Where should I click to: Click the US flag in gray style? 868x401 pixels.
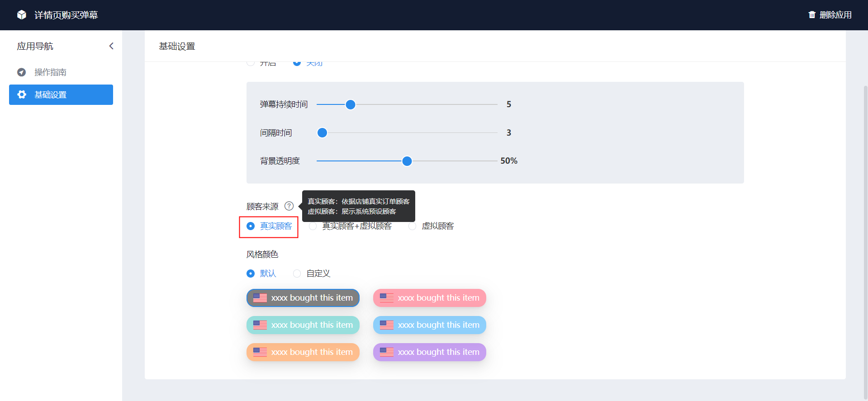click(x=260, y=298)
